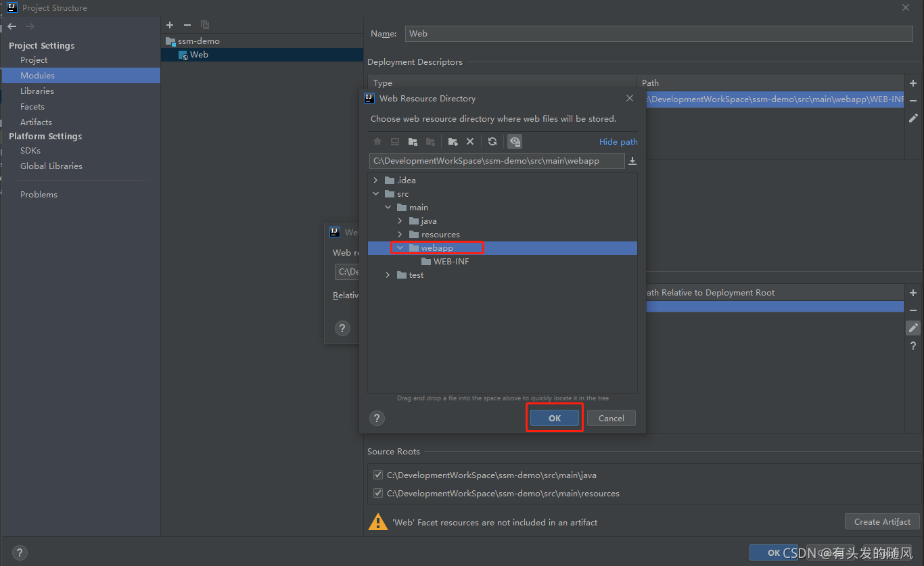Open recent path history arrow
The width and height of the screenshot is (924, 566).
click(x=632, y=161)
